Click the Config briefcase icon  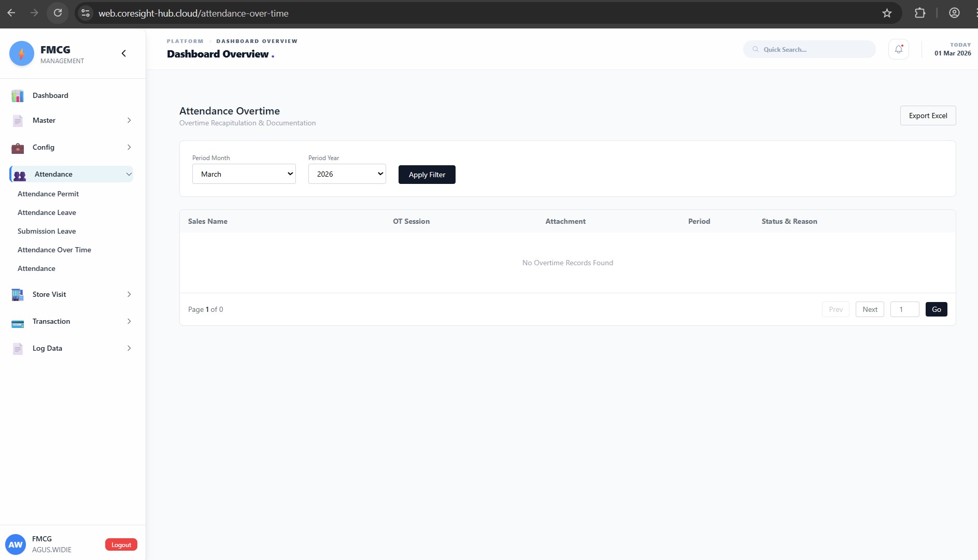(18, 148)
